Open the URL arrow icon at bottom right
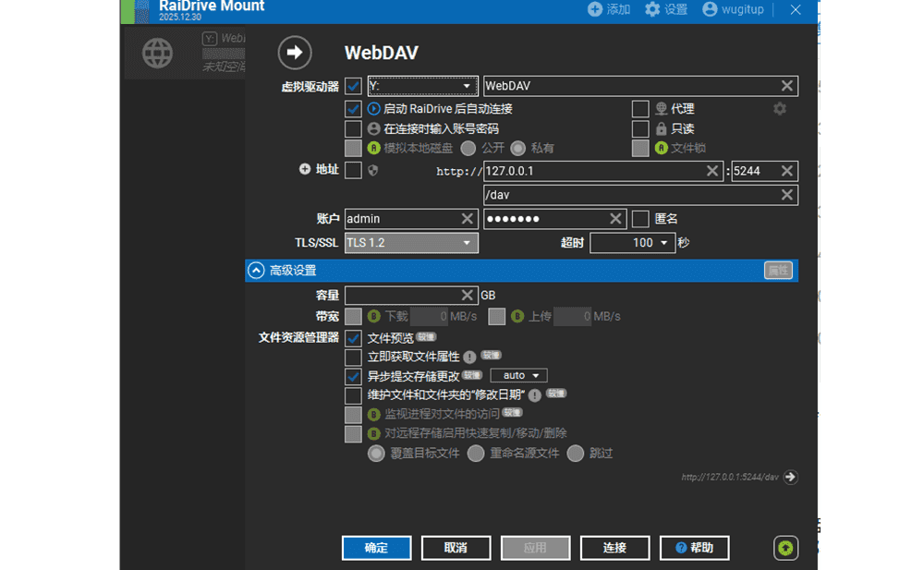924x570 pixels. (790, 478)
